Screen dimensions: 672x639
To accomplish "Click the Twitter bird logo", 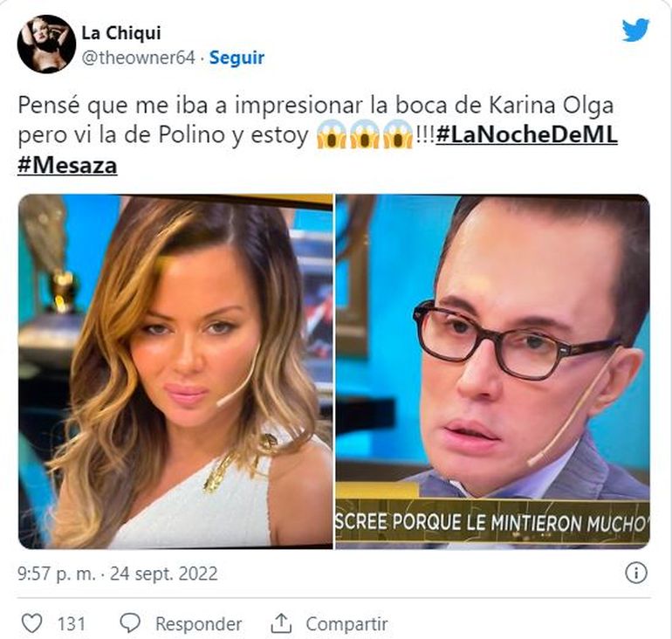I will [635, 30].
